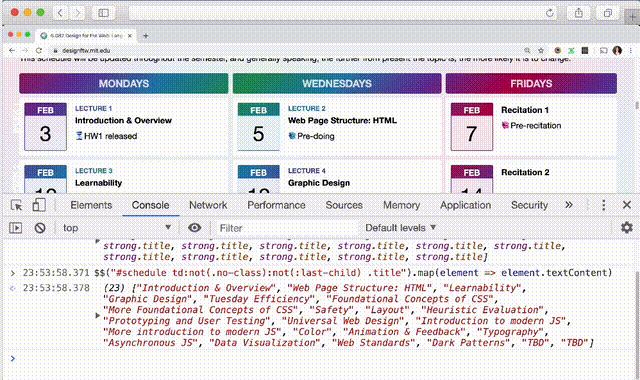Click the WEDNESDAYS column header
Viewport: 640px width, 380px height.
[337, 83]
